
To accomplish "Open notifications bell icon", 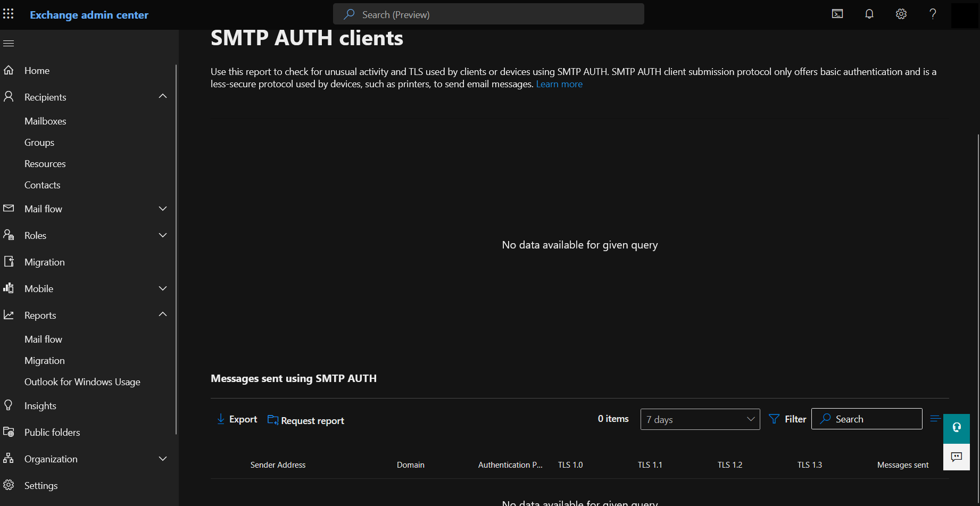I will [869, 14].
